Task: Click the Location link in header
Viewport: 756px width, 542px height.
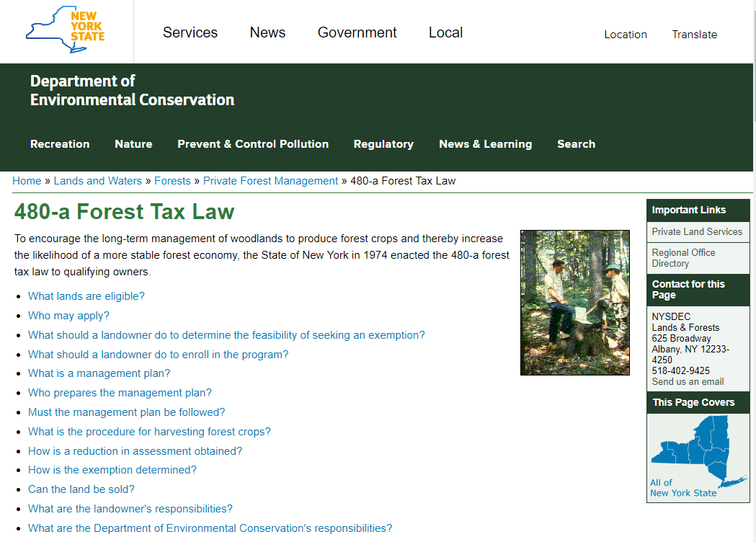Action: tap(626, 35)
